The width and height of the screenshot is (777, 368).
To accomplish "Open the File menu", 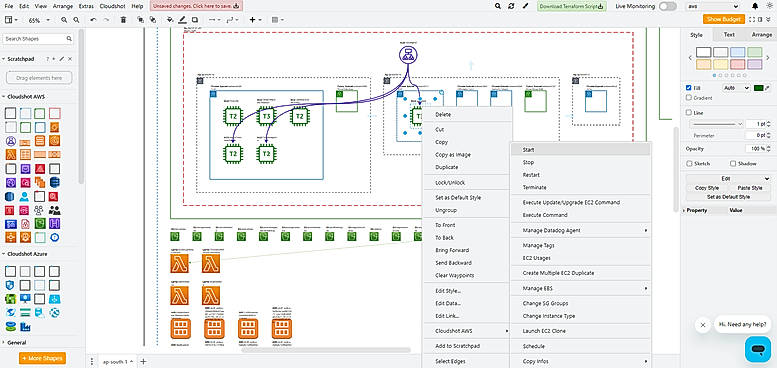I will coord(9,6).
